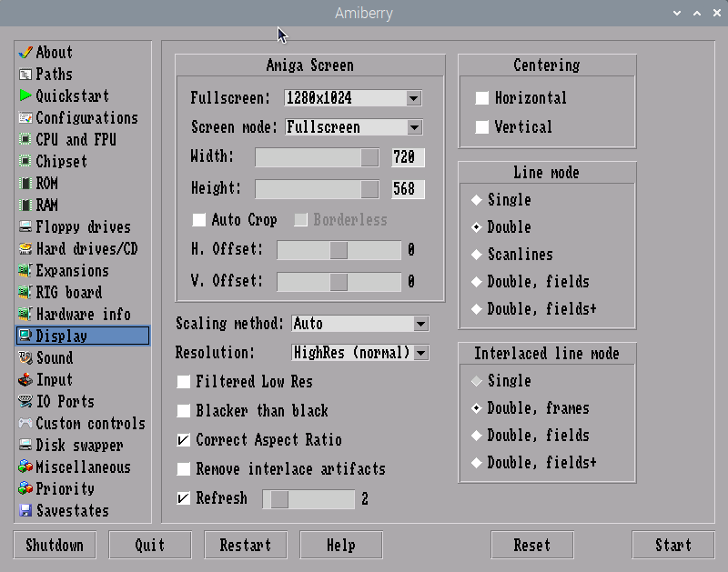Click the Refresh rate slider
728x572 pixels.
[x=308, y=499]
